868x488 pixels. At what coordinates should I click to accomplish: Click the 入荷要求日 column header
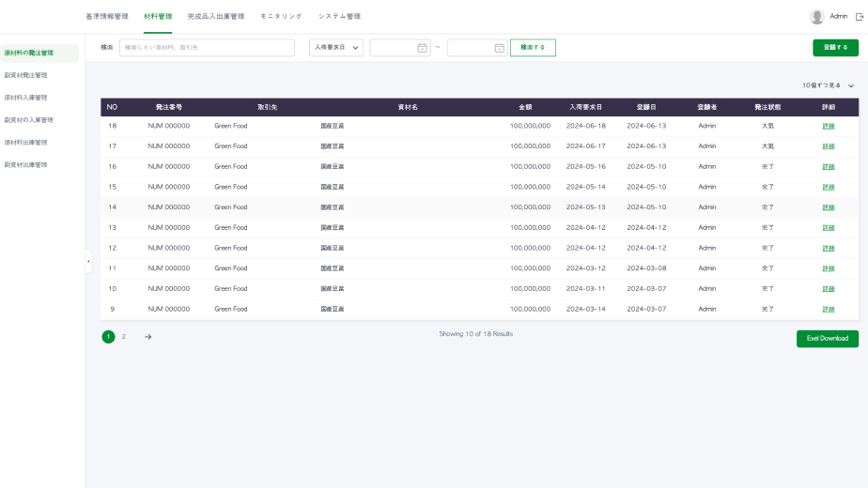585,107
